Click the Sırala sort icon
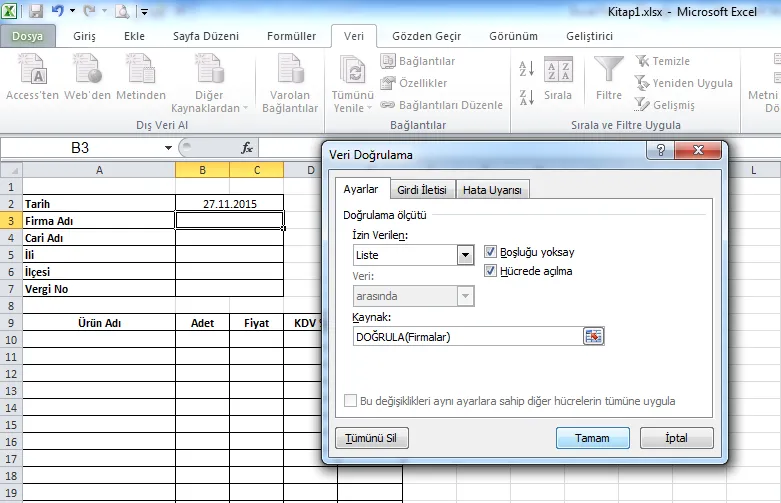 (558, 72)
